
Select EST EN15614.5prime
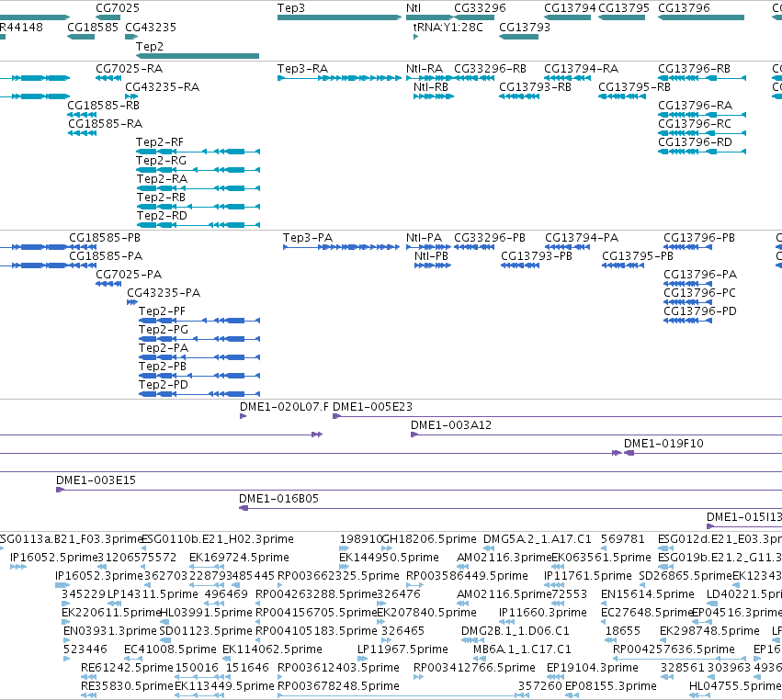(648, 594)
